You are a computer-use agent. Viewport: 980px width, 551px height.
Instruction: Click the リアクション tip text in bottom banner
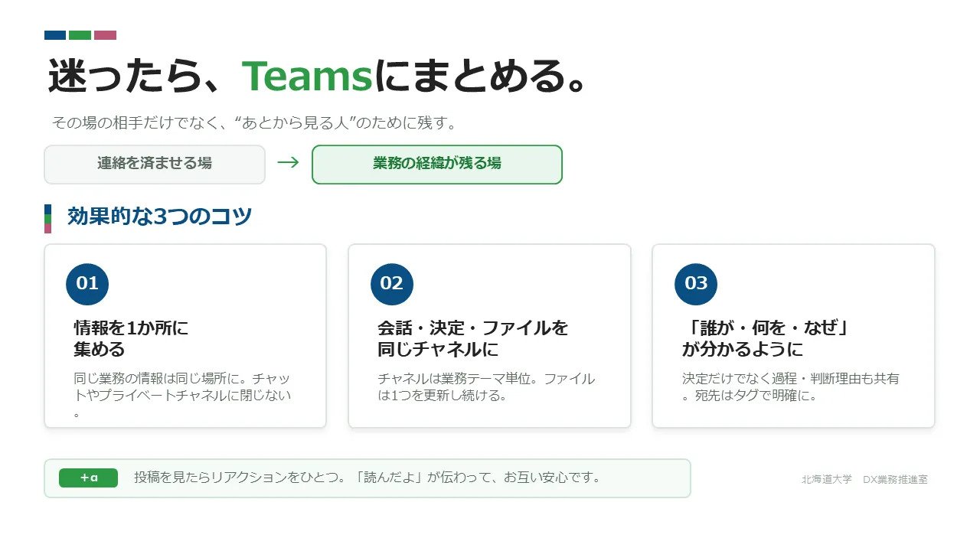pyautogui.click(x=367, y=478)
